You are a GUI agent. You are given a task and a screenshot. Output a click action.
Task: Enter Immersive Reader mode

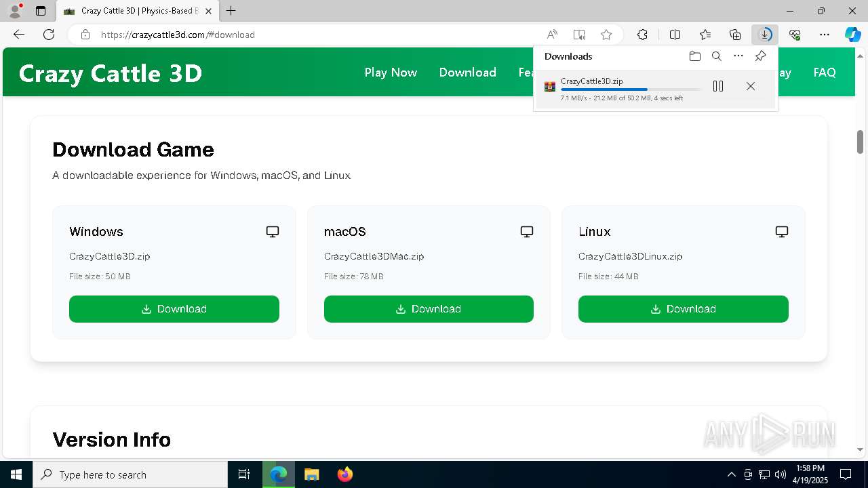tap(579, 35)
